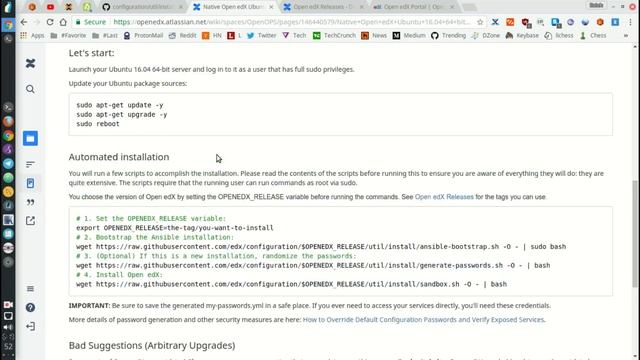Show the hidden bookmarks overflow chevron
640x360 pixels.
click(626, 36)
